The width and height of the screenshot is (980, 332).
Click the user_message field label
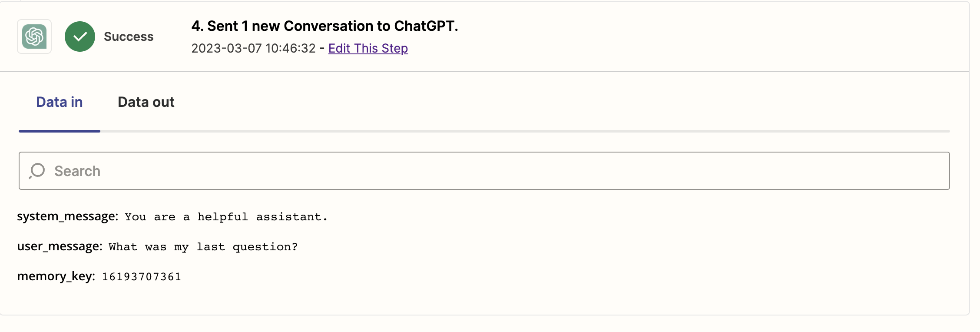(60, 246)
